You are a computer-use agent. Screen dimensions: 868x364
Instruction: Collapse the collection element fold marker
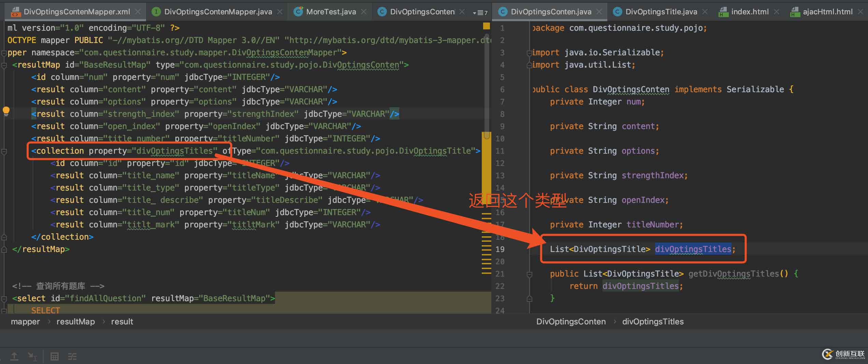click(x=4, y=151)
